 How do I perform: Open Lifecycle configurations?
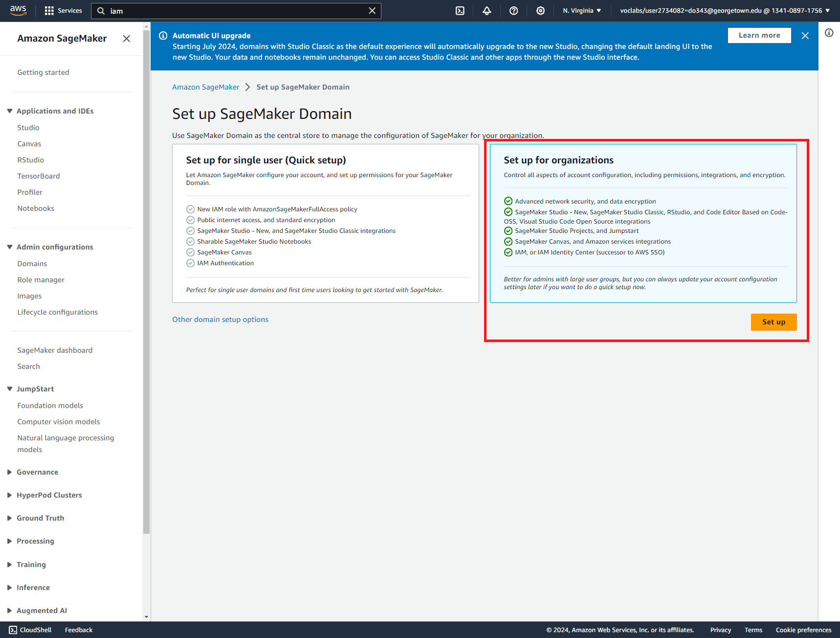pyautogui.click(x=58, y=312)
